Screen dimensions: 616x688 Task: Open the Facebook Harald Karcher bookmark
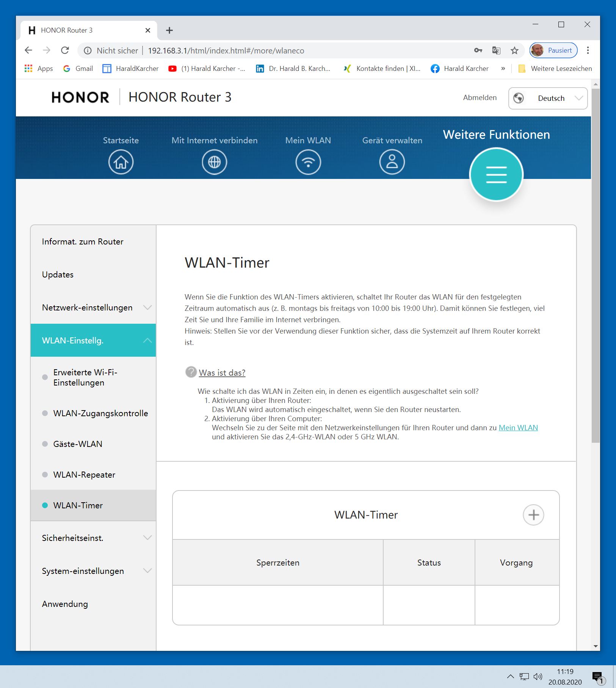click(x=460, y=69)
